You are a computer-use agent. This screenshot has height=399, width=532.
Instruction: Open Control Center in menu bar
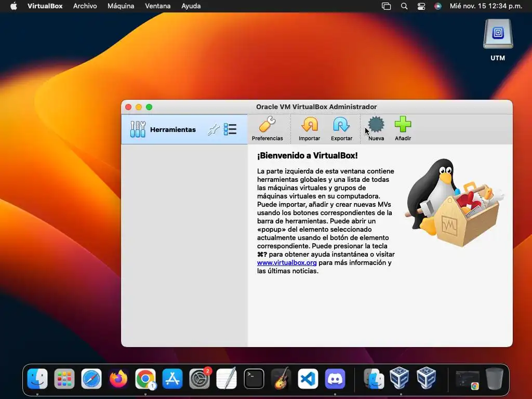[421, 6]
